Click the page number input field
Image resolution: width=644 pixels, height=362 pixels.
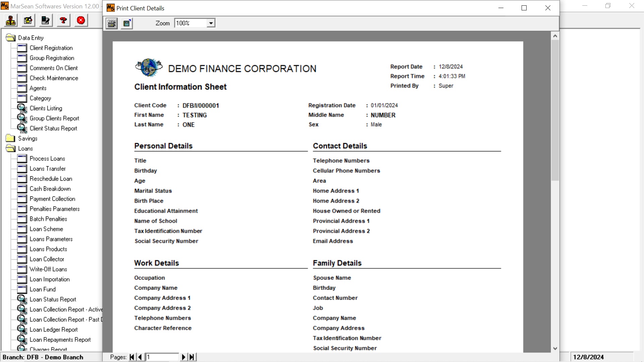[x=162, y=357]
